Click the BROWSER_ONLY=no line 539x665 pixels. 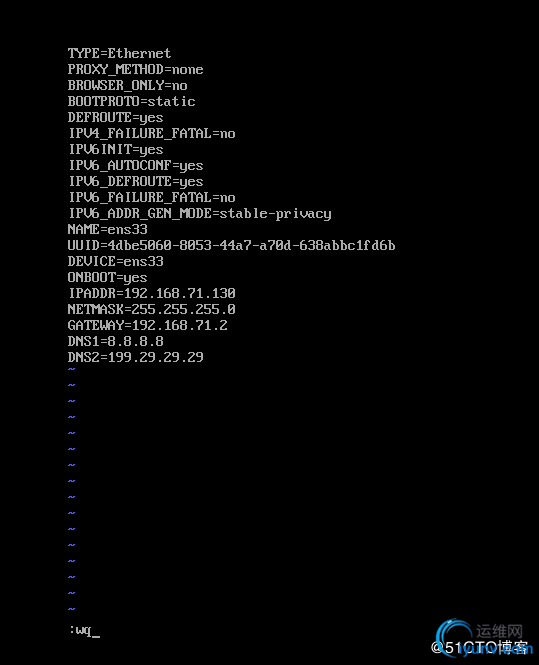127,85
